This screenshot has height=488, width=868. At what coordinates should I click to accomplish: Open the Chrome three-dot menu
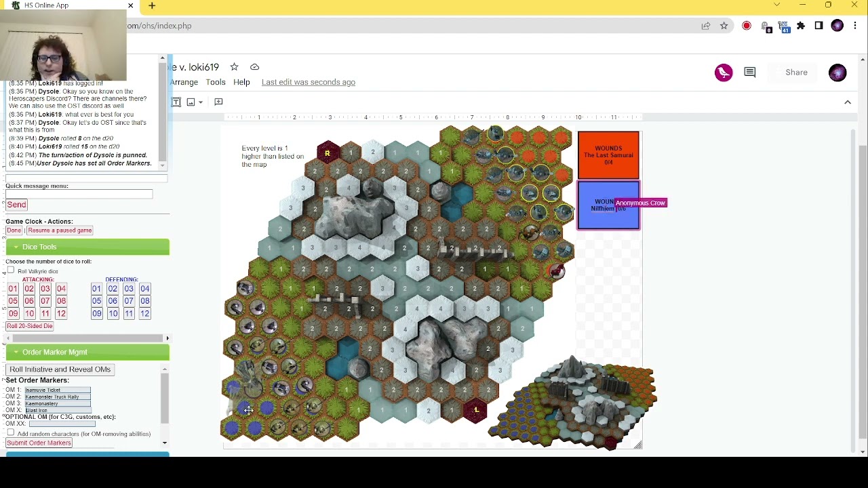(x=855, y=26)
